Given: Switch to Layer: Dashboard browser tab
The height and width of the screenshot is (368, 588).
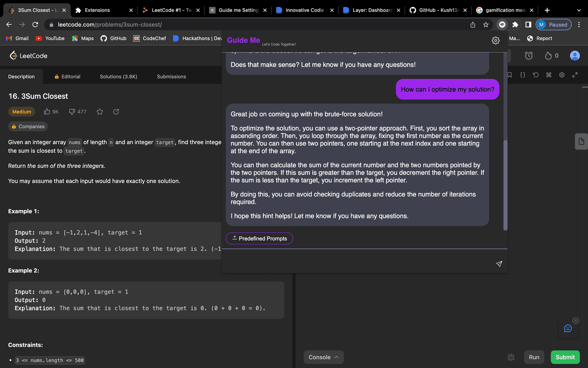Looking at the screenshot, I should point(372,10).
